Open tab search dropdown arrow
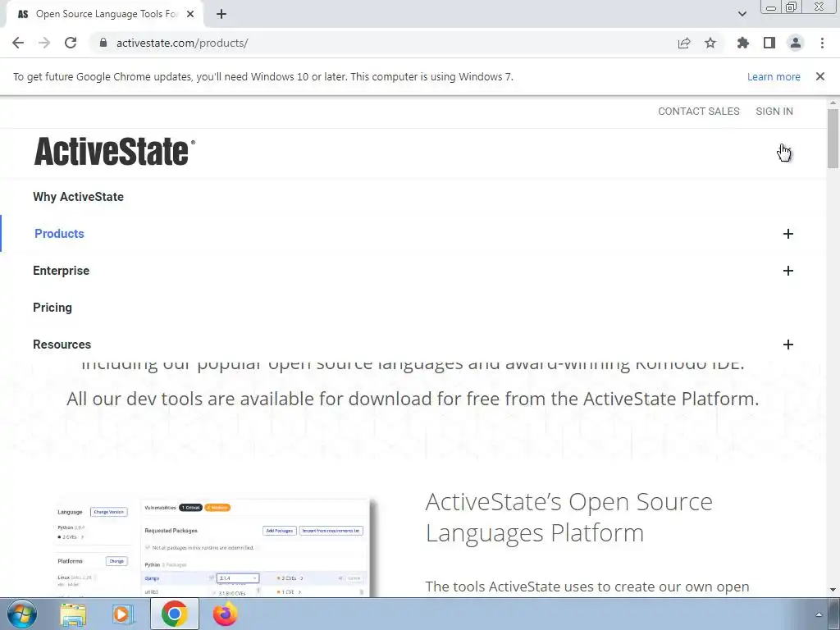Screen dimensions: 840x630 742,14
